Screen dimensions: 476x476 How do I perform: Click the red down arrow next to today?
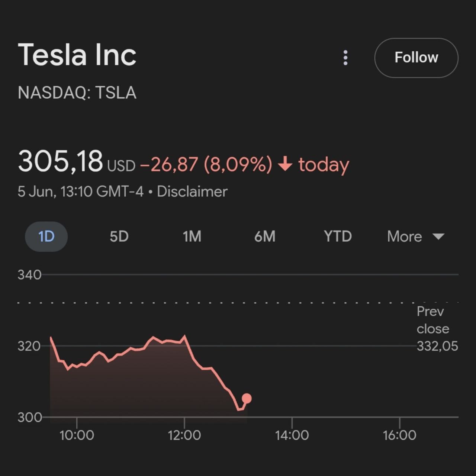pyautogui.click(x=285, y=164)
